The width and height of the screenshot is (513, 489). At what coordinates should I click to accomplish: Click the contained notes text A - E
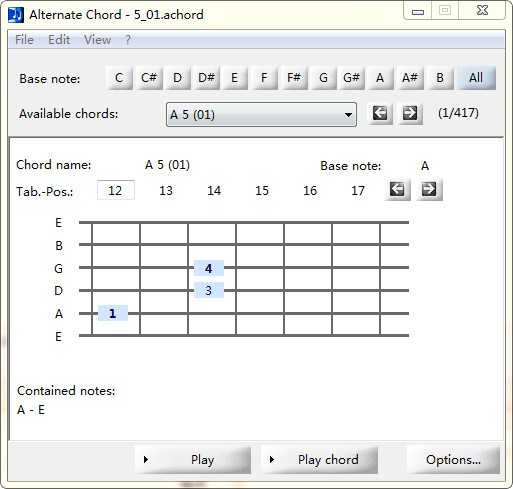[31, 410]
